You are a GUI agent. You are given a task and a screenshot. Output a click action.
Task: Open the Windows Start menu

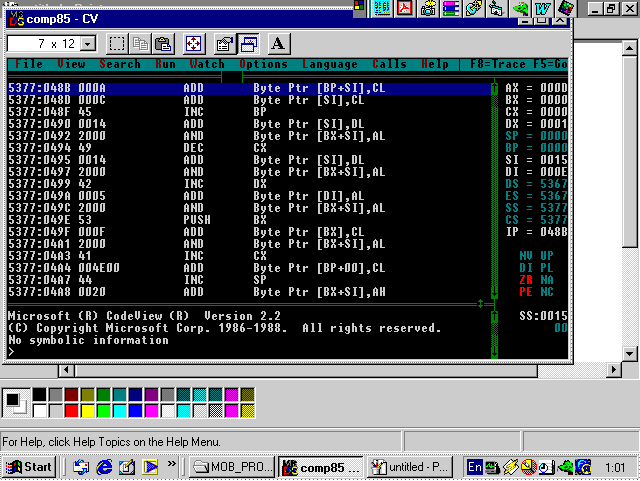pos(29,467)
